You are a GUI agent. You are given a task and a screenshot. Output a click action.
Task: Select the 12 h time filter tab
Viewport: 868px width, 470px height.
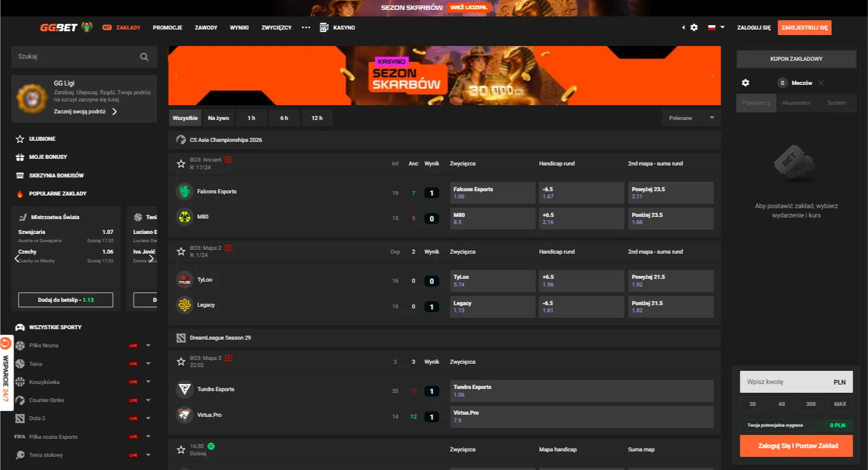click(317, 118)
